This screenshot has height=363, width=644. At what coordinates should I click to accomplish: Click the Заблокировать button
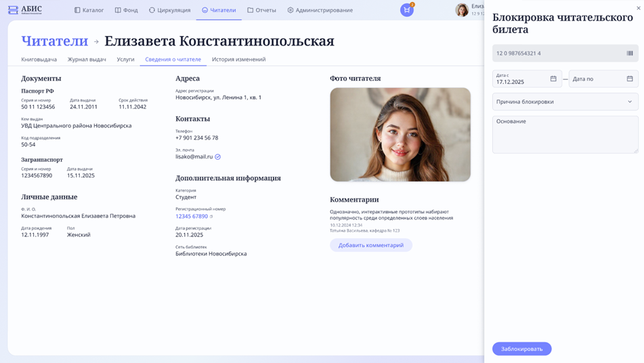point(521,349)
